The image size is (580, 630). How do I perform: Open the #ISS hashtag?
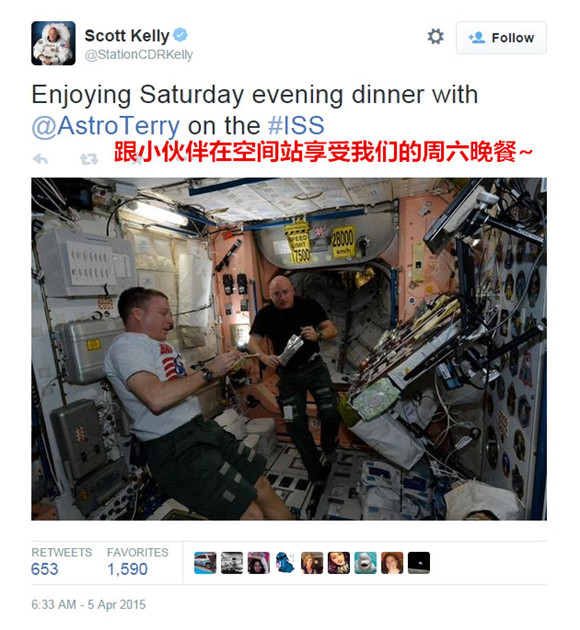coord(296,125)
